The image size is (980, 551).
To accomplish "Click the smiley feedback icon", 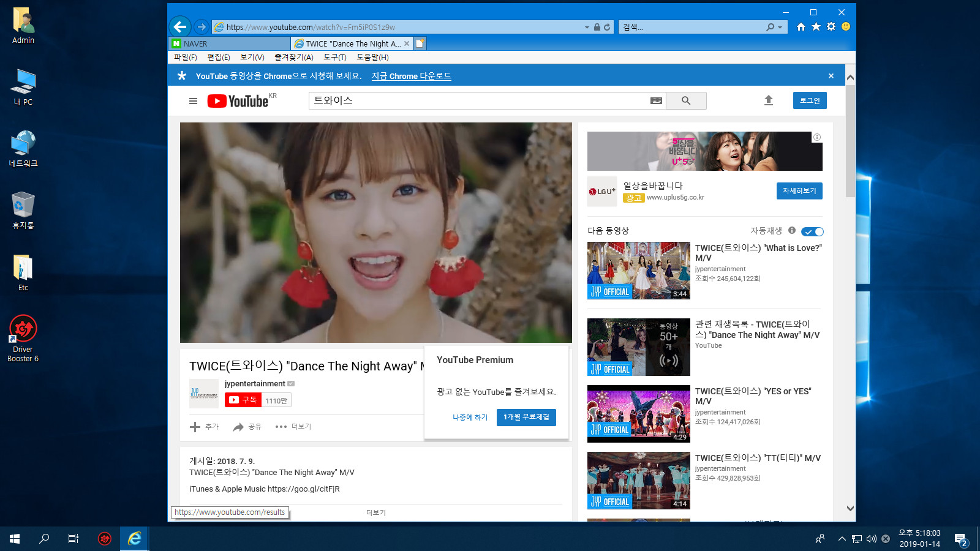I will coord(846,26).
